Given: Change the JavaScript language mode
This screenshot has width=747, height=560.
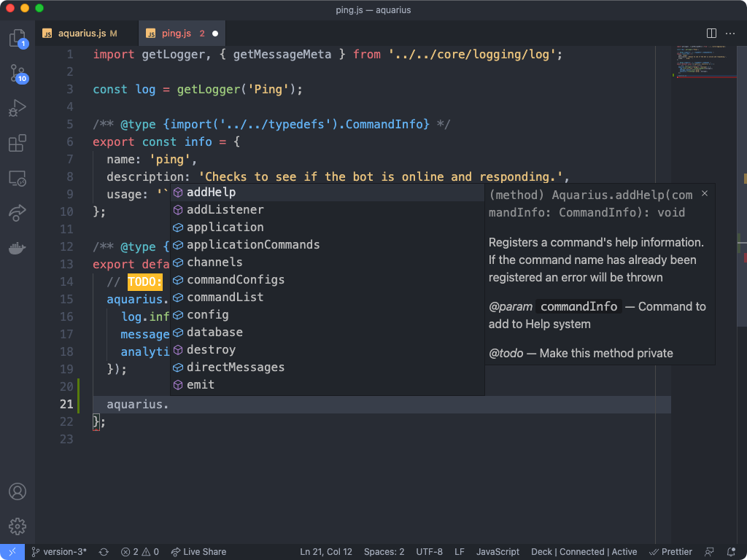Looking at the screenshot, I should tap(498, 552).
